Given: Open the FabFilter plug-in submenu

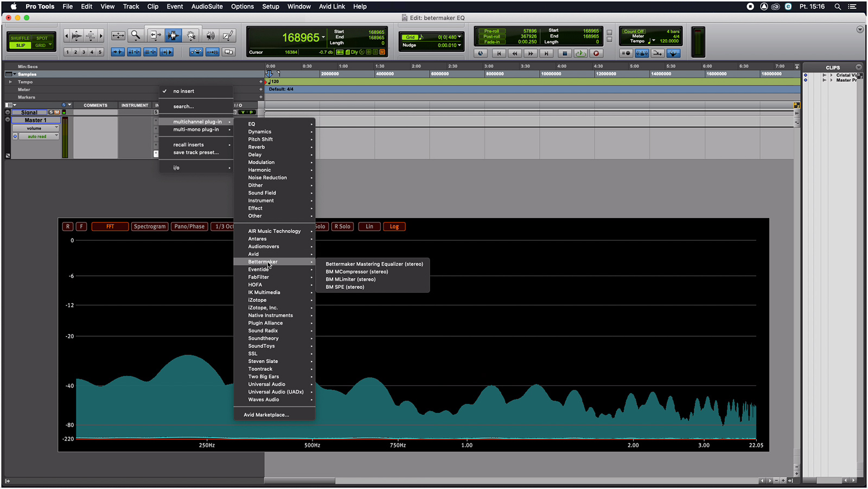Looking at the screenshot, I should (274, 277).
